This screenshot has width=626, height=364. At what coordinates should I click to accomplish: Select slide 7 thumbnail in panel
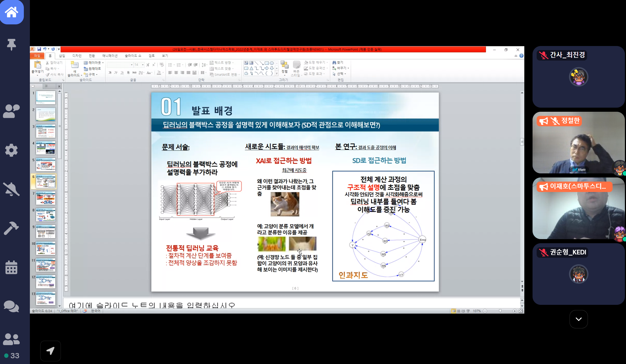pyautogui.click(x=45, y=198)
